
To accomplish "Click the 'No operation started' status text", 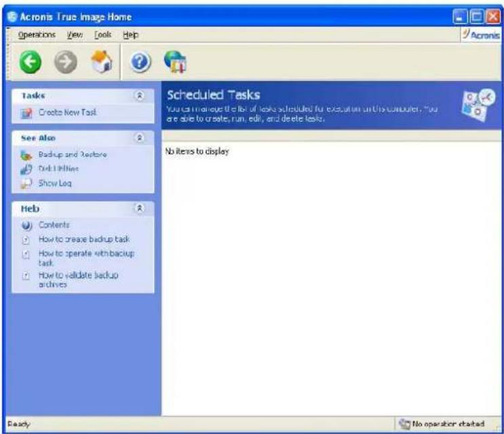I will tap(448, 424).
